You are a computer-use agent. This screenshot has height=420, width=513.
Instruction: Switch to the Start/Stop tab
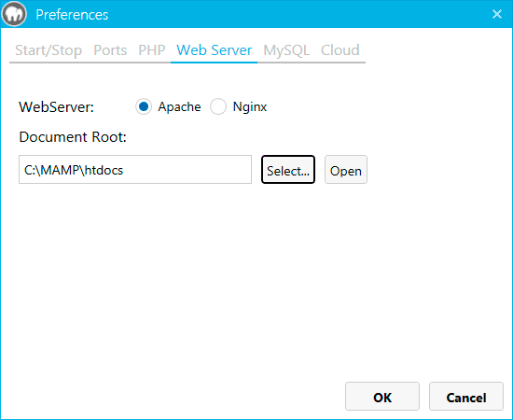click(49, 50)
